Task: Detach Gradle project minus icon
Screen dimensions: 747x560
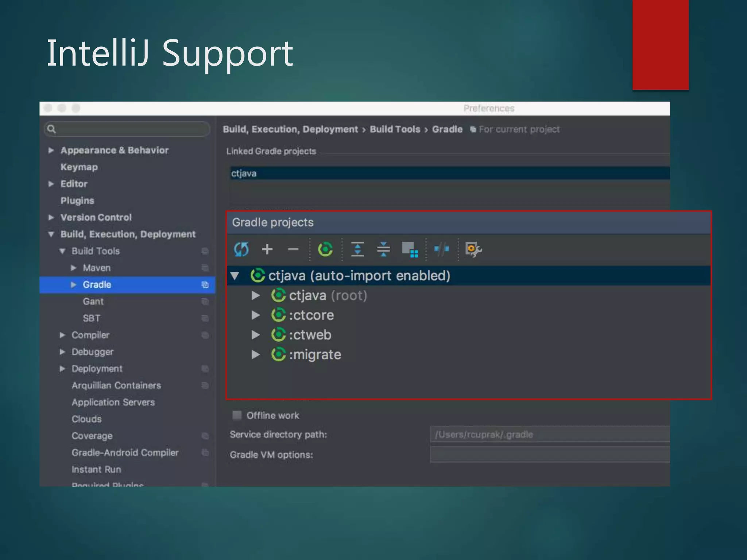Action: (293, 249)
